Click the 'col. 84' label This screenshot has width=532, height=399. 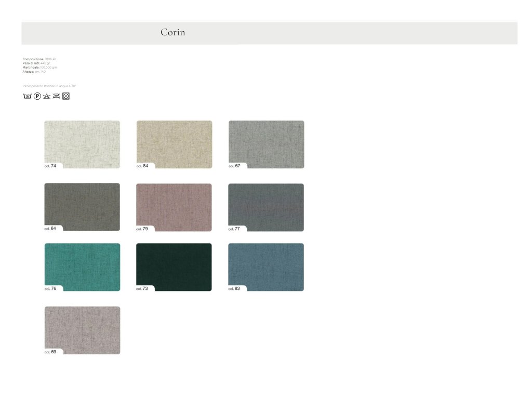(142, 166)
